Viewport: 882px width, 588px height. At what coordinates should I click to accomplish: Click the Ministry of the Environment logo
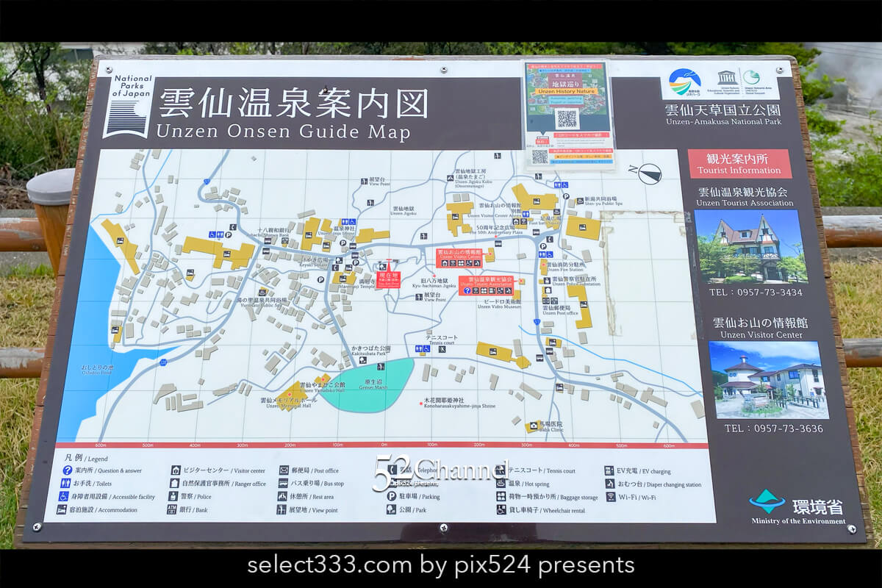point(797,507)
